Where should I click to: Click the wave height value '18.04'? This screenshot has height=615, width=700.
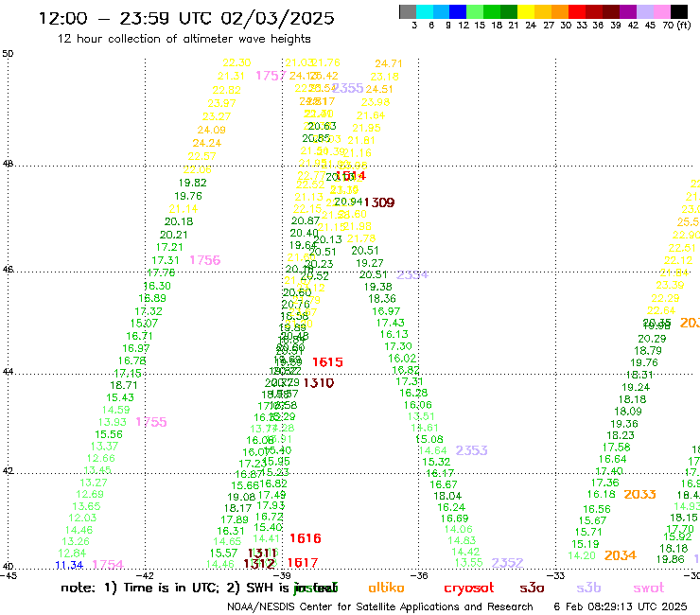(447, 496)
